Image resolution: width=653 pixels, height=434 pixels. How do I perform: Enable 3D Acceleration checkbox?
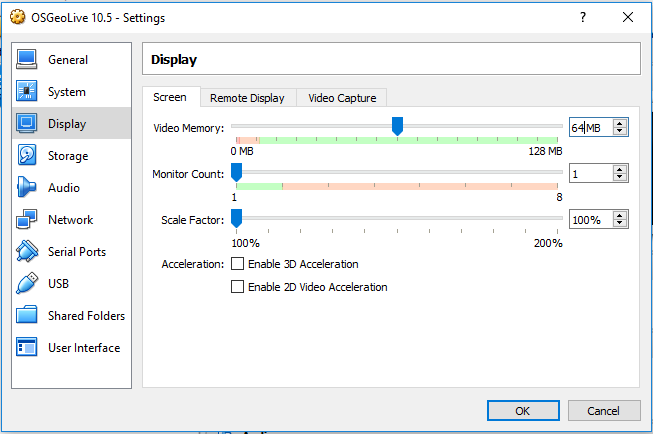237,264
